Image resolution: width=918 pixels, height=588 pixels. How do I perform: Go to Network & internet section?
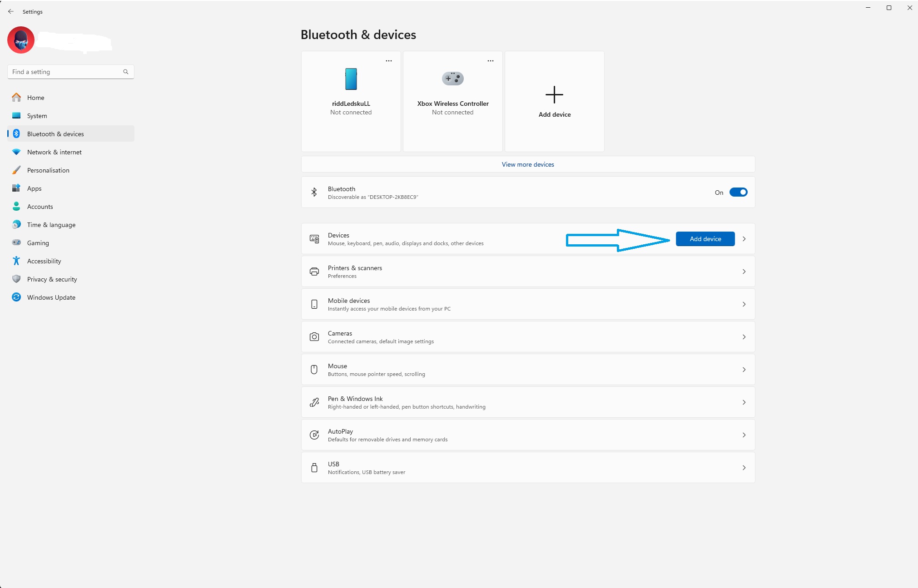coord(54,152)
